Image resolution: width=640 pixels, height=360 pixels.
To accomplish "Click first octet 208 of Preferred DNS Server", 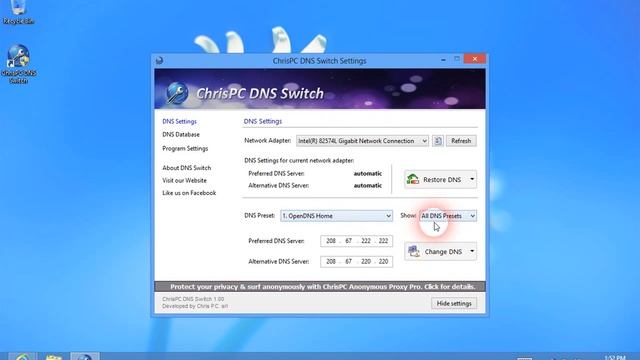I will (331, 241).
